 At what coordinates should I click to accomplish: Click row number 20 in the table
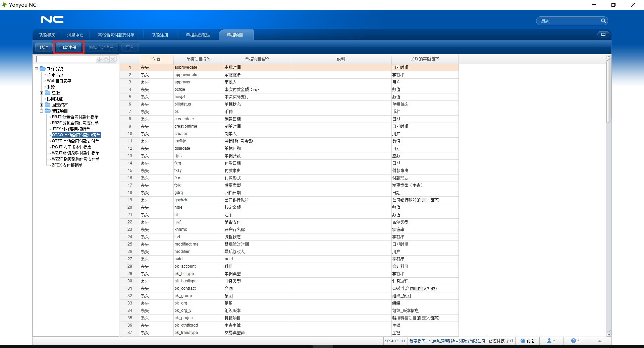(130, 207)
